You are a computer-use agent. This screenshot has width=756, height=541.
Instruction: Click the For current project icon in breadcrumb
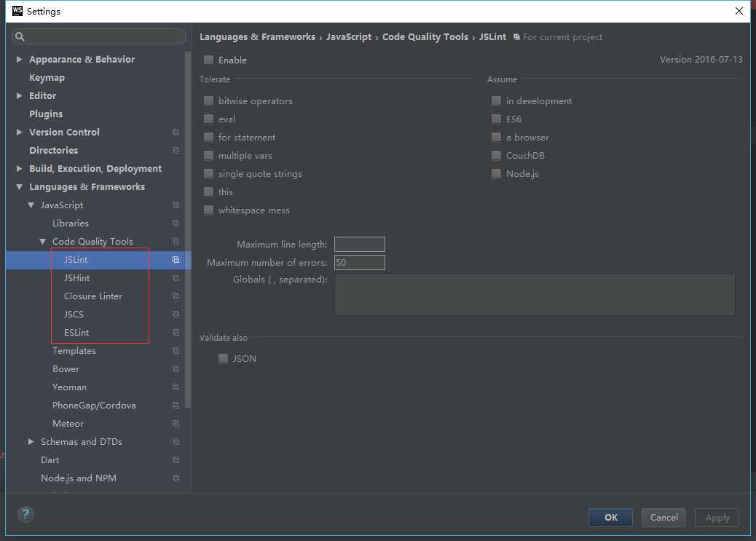pos(516,37)
